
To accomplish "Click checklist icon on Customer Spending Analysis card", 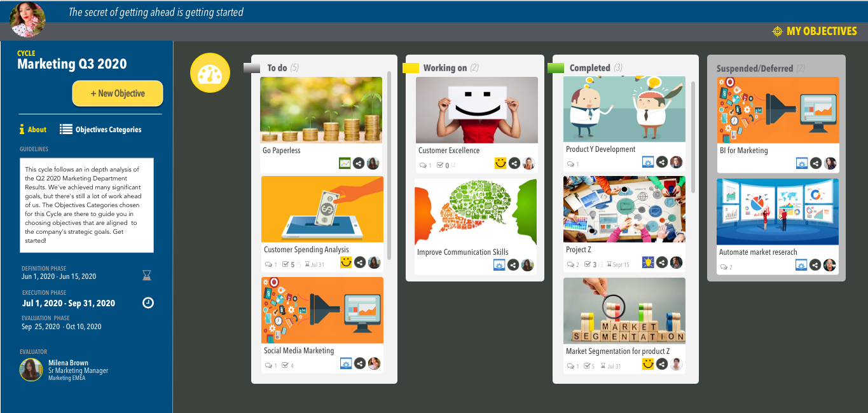I will click(x=286, y=265).
